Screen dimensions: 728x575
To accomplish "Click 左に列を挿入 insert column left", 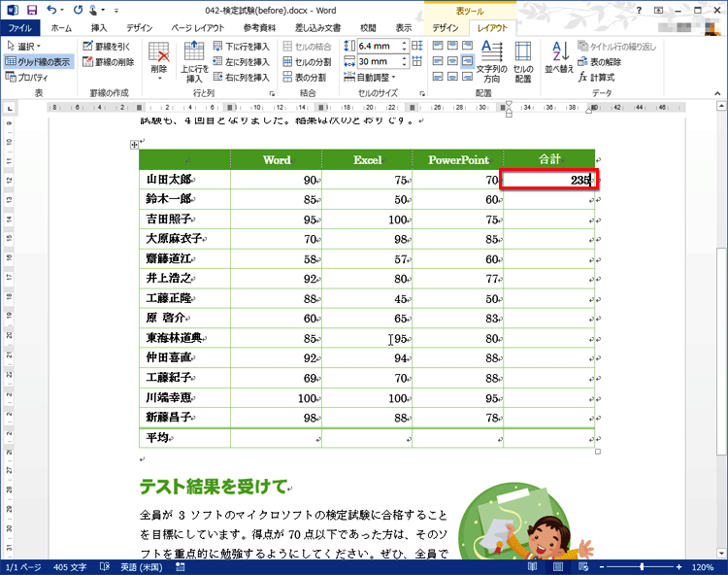I will pos(242,61).
